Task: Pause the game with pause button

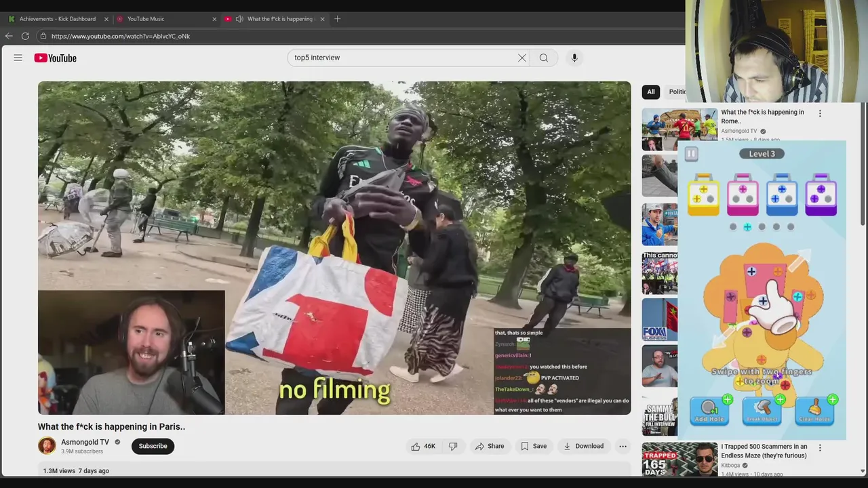Action: point(691,154)
